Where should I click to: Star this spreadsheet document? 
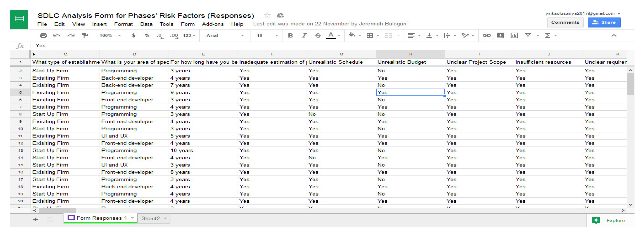click(x=267, y=16)
